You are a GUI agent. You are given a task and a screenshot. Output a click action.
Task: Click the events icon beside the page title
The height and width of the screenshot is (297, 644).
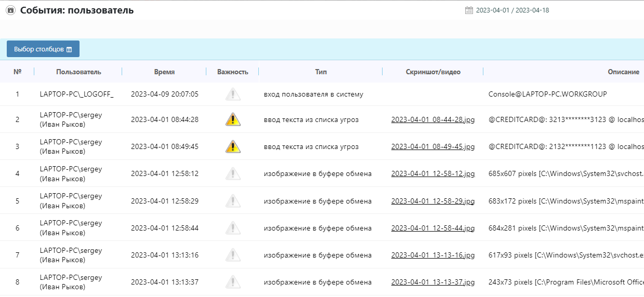pos(10,10)
